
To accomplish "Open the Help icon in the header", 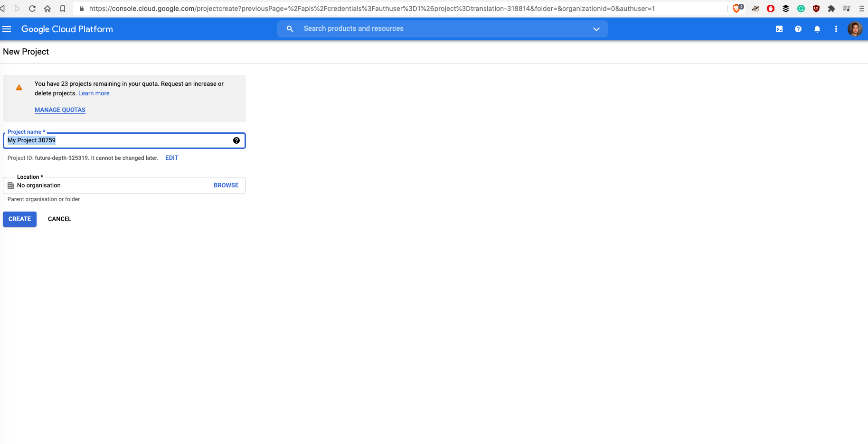I will (x=798, y=29).
